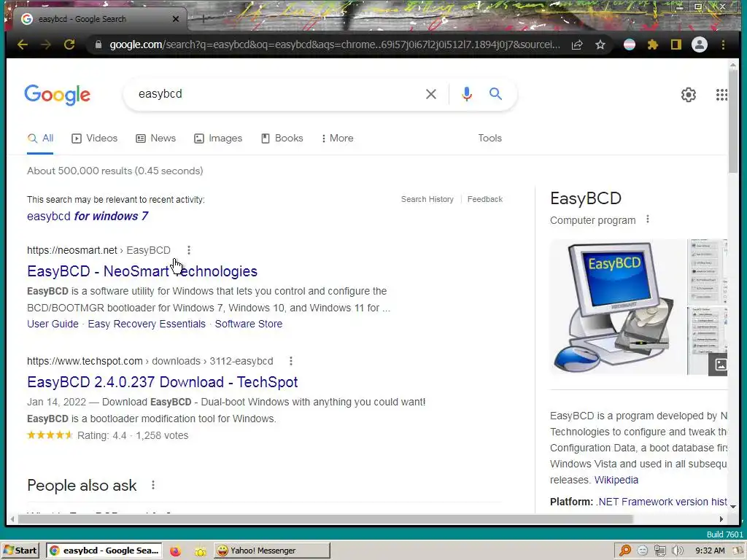
Task: Click the vertical scrollbar down arrow
Action: coord(733,507)
